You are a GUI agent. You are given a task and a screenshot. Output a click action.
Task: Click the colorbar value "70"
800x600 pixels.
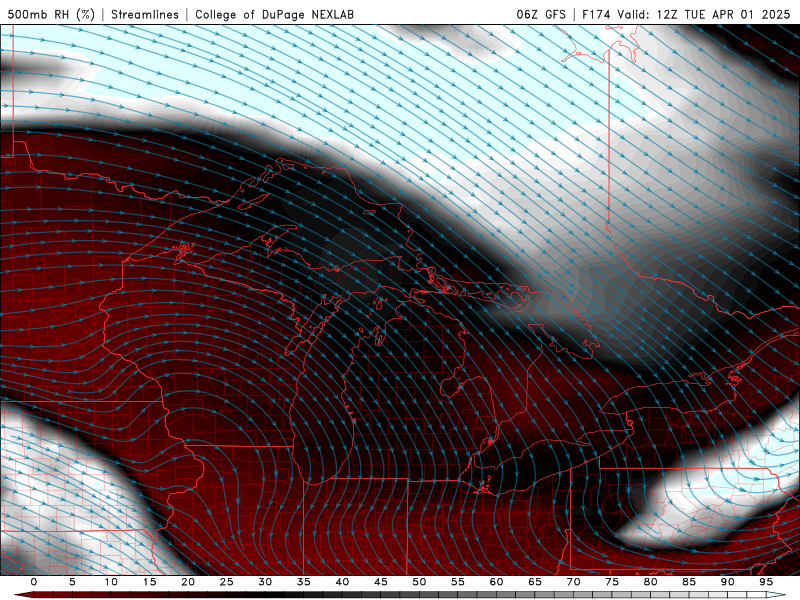pyautogui.click(x=573, y=582)
